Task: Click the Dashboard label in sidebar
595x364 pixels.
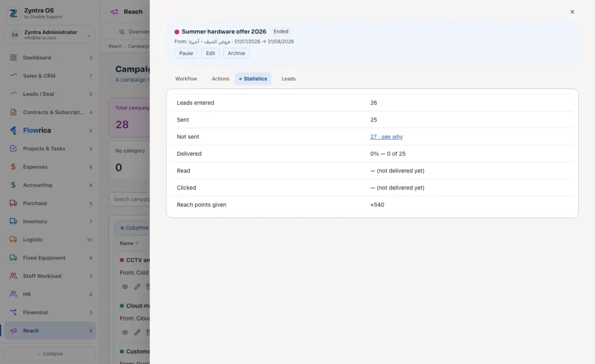Action: click(37, 58)
